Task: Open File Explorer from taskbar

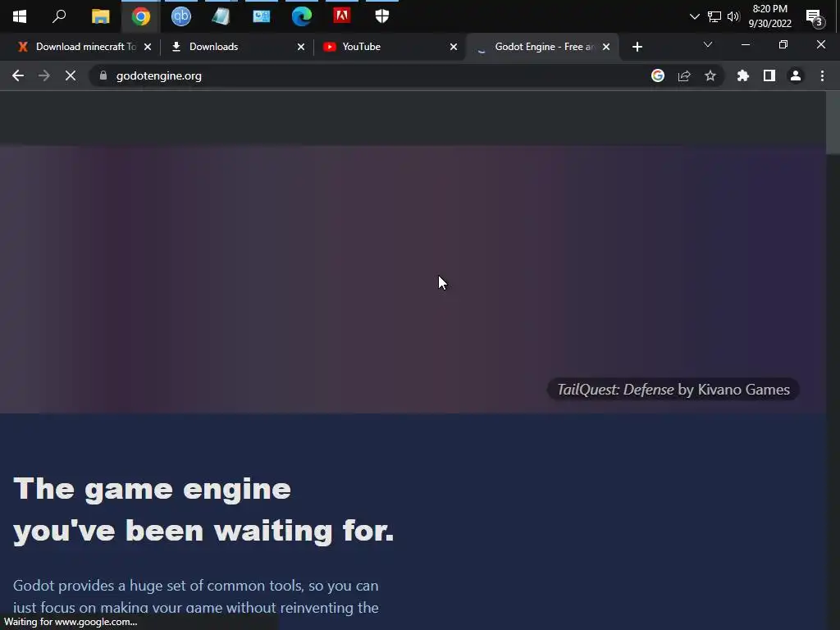Action: coord(100,16)
